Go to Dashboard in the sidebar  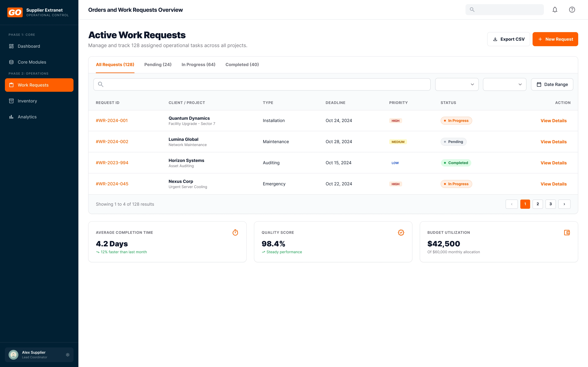coord(29,46)
